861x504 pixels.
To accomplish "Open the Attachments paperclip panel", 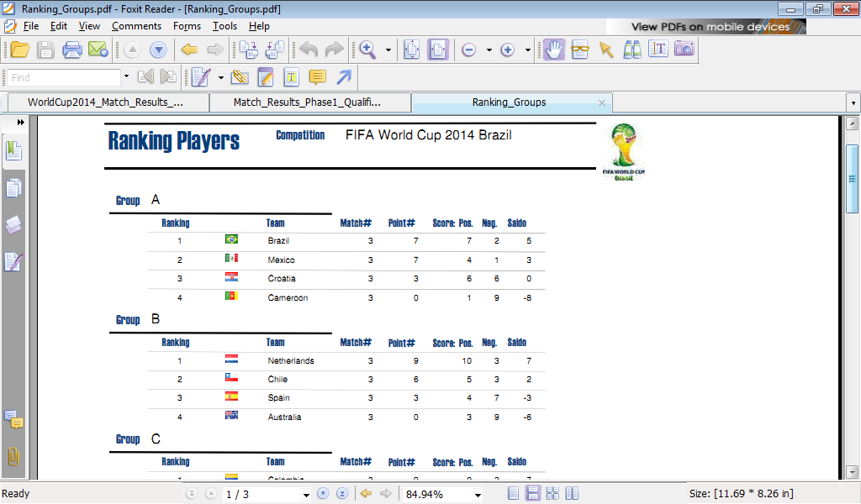I will [x=13, y=456].
